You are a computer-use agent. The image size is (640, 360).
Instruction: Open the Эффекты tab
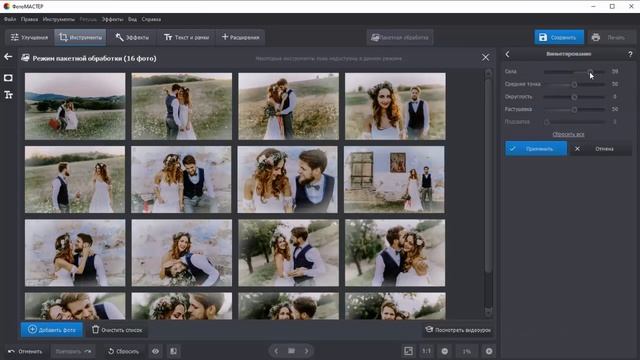132,37
